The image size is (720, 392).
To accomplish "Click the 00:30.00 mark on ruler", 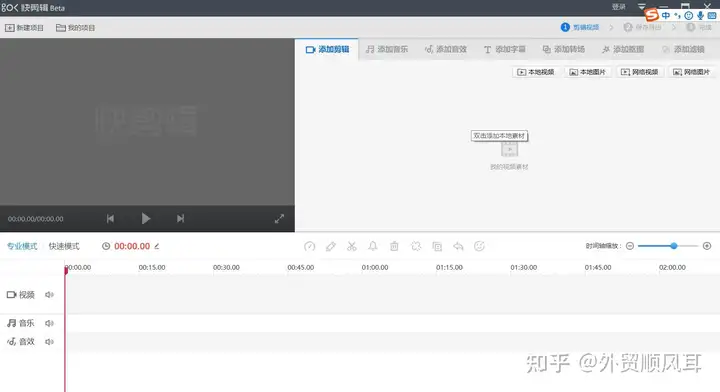I will pos(226,268).
